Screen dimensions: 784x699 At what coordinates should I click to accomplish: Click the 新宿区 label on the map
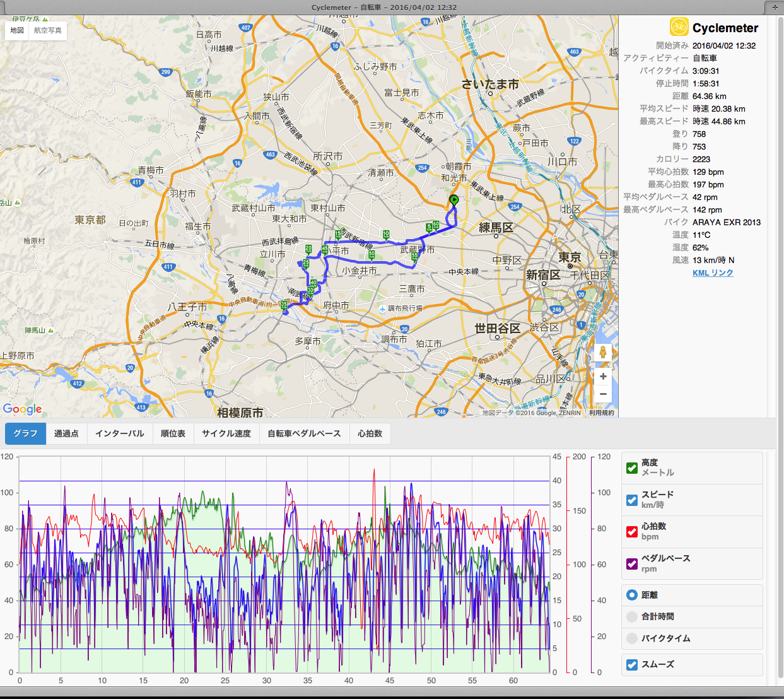(x=543, y=274)
